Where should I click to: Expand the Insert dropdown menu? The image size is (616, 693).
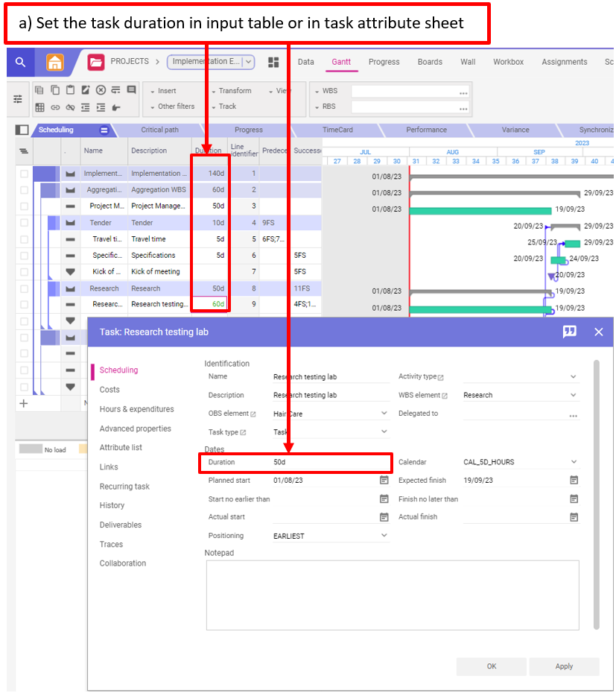pos(164,91)
